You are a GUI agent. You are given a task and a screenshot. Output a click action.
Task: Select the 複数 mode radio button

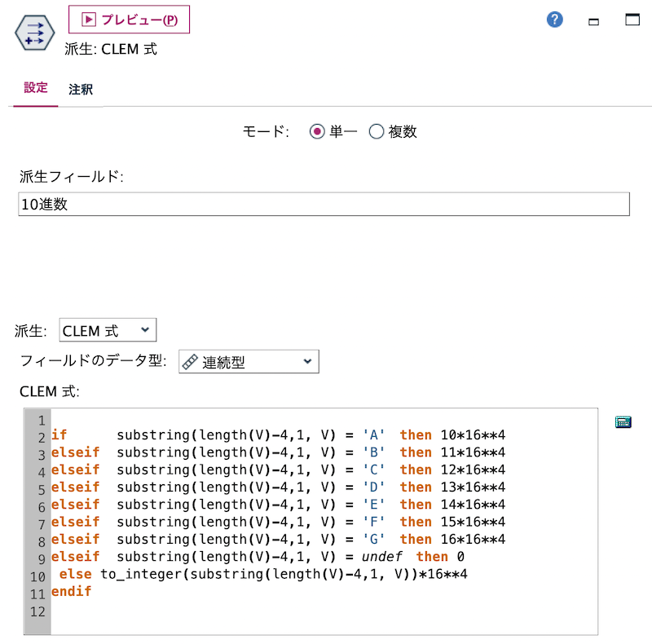point(377,131)
